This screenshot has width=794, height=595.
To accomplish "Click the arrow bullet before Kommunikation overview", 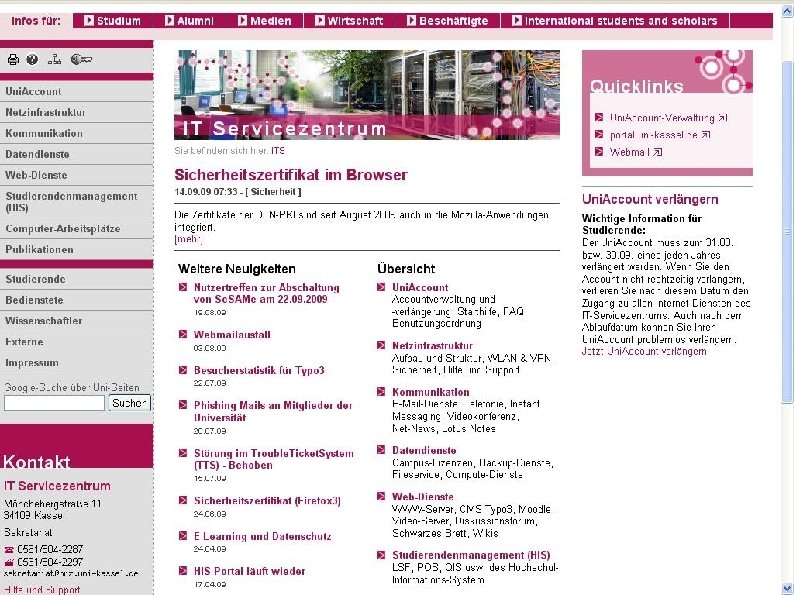I will 381,391.
